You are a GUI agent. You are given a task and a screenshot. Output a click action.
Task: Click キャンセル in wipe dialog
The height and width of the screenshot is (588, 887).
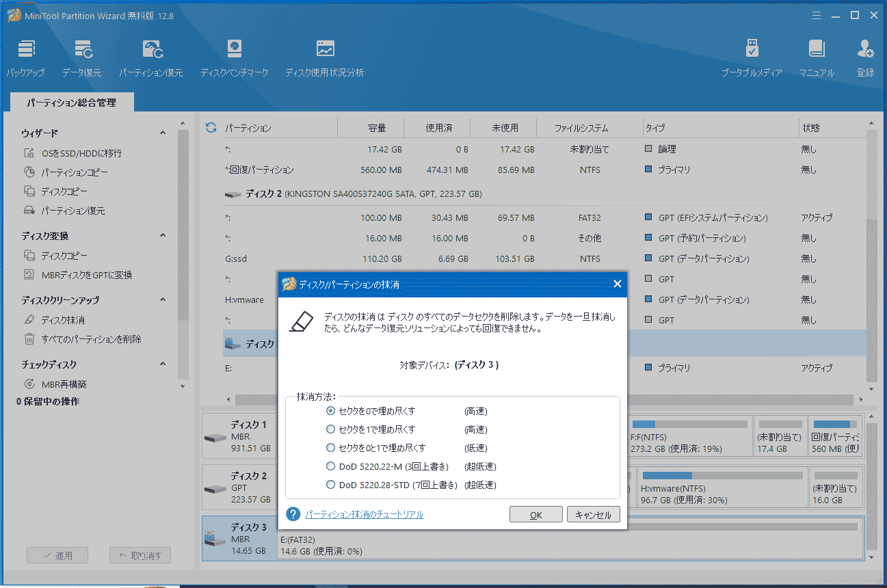point(594,515)
